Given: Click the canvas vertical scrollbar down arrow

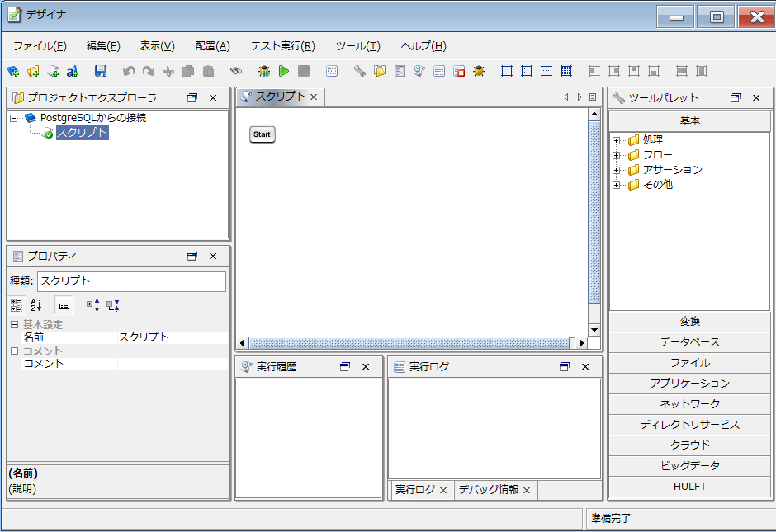Looking at the screenshot, I should click(x=594, y=330).
